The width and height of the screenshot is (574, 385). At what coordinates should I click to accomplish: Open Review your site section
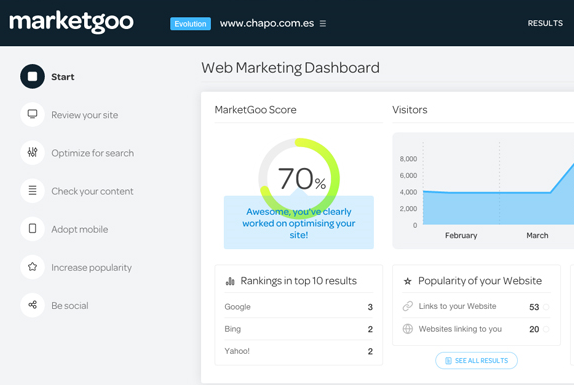click(85, 115)
